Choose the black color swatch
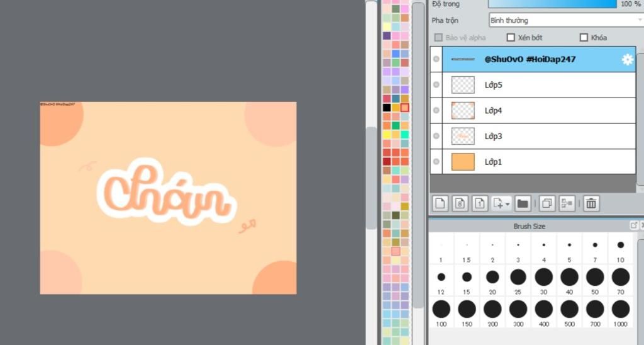Image resolution: width=644 pixels, height=345 pixels. pyautogui.click(x=387, y=108)
